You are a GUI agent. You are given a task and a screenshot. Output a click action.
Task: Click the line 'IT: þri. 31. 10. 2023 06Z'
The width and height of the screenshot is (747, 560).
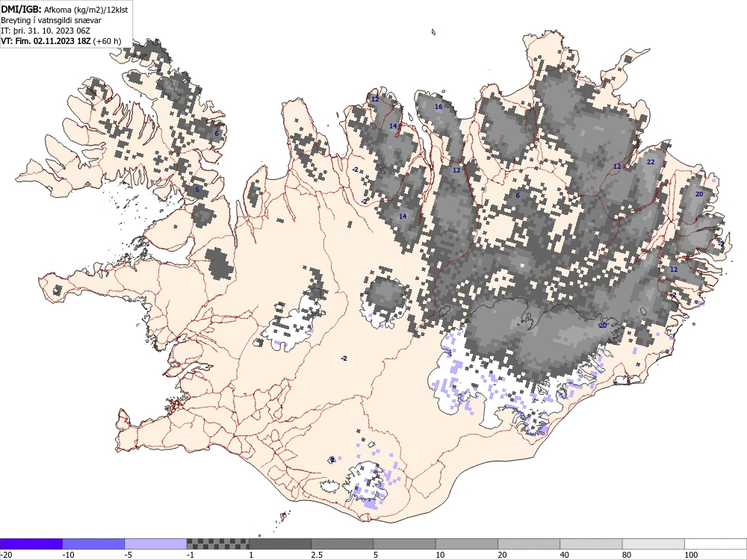46,31
